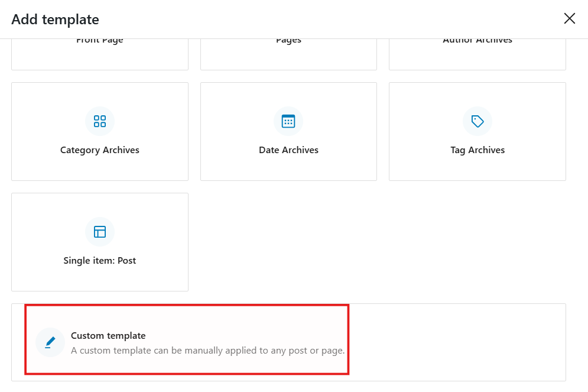Viewport: 588px width, 392px height.
Task: Click the 'Add template' dialog heading
Action: click(x=56, y=20)
